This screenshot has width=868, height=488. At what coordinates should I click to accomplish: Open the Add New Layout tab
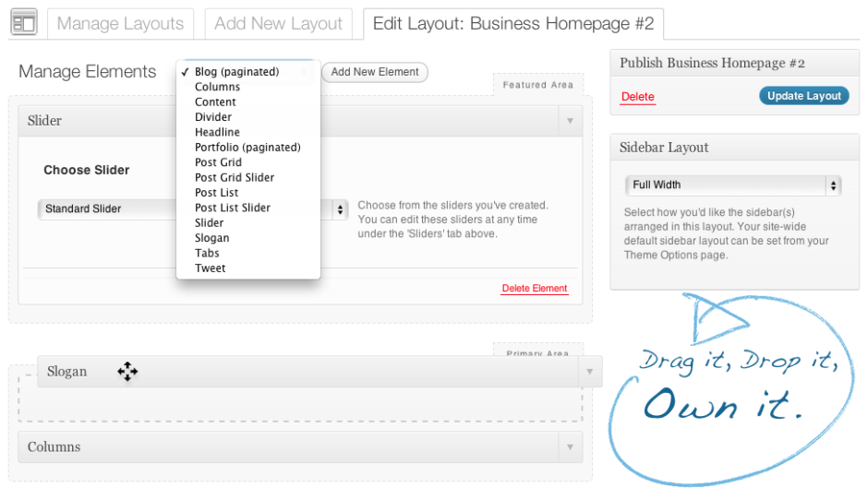coord(278,24)
